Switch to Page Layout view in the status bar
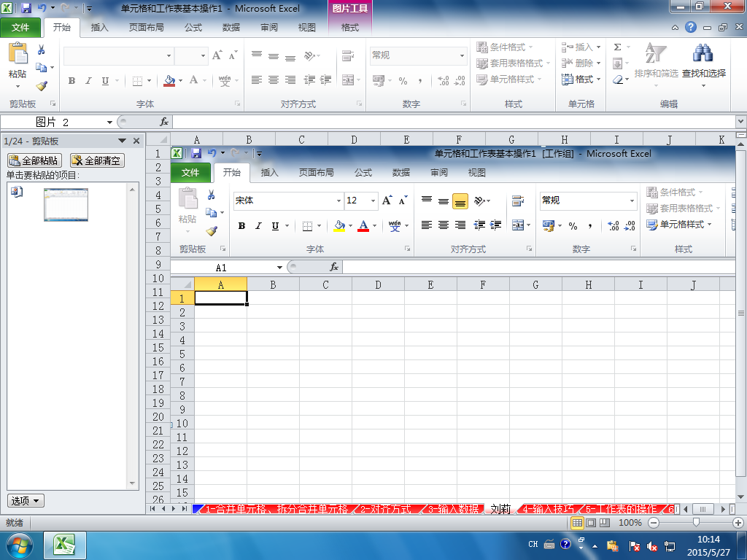The height and width of the screenshot is (560, 747). (x=591, y=523)
